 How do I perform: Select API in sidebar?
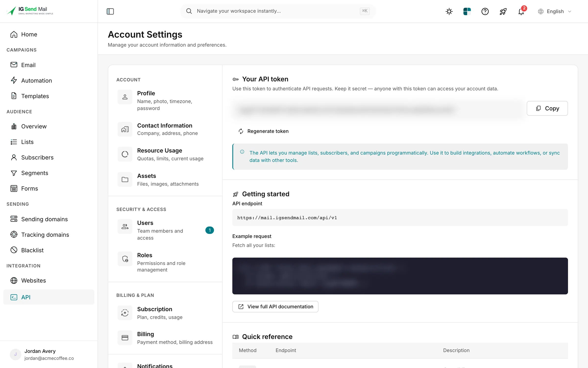[49, 297]
